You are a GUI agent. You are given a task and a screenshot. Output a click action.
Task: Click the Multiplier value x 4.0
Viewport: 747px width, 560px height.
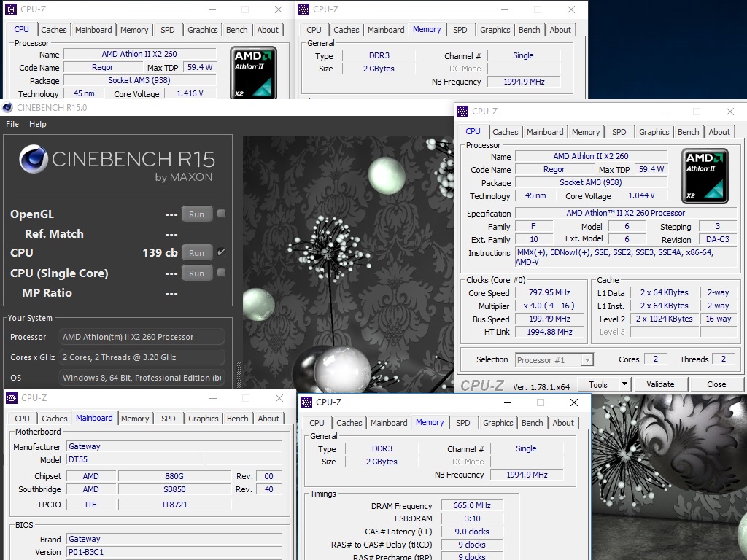tap(549, 306)
